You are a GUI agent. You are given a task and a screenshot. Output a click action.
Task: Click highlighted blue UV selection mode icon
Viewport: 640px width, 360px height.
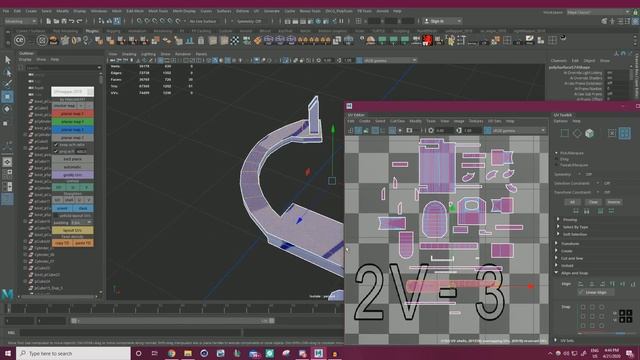[x=624, y=133]
